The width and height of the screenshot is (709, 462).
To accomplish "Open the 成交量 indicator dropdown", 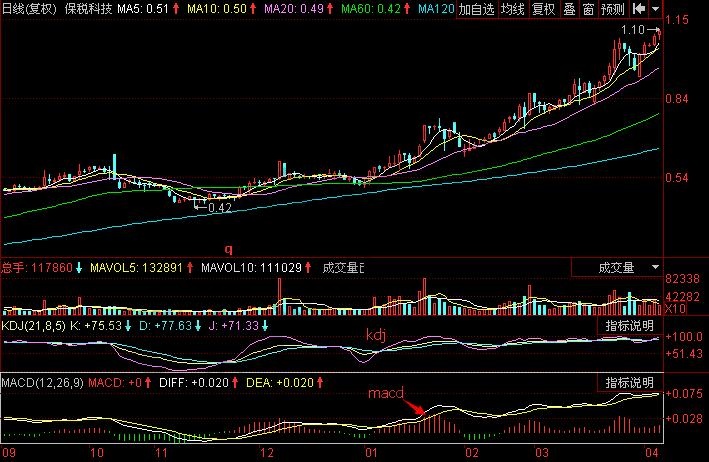I will [x=655, y=268].
